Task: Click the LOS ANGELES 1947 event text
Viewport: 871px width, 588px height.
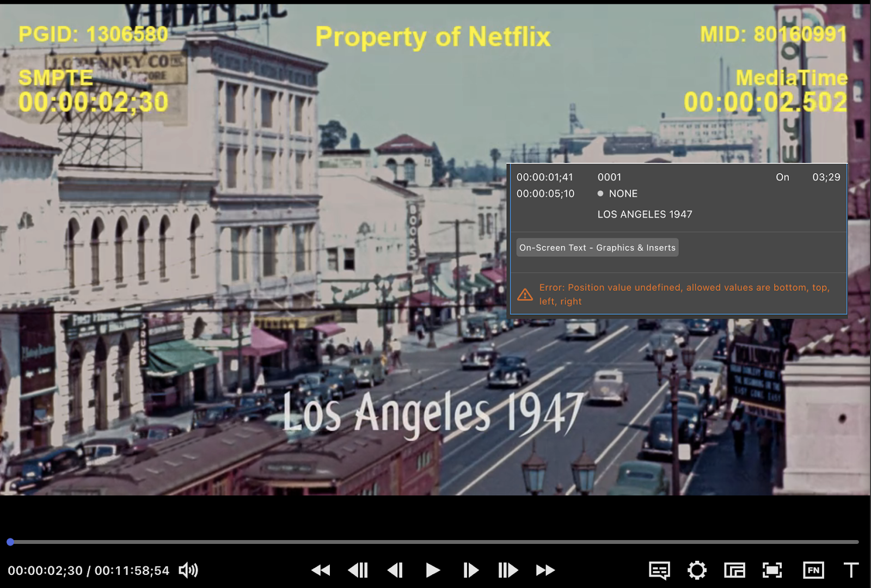Action: (x=645, y=215)
